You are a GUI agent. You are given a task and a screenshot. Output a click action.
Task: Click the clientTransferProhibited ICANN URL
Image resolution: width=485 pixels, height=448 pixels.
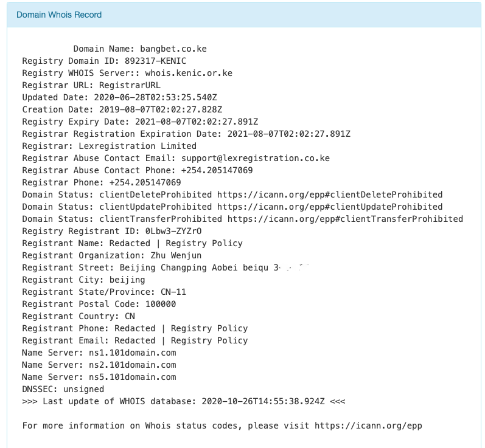(x=345, y=219)
